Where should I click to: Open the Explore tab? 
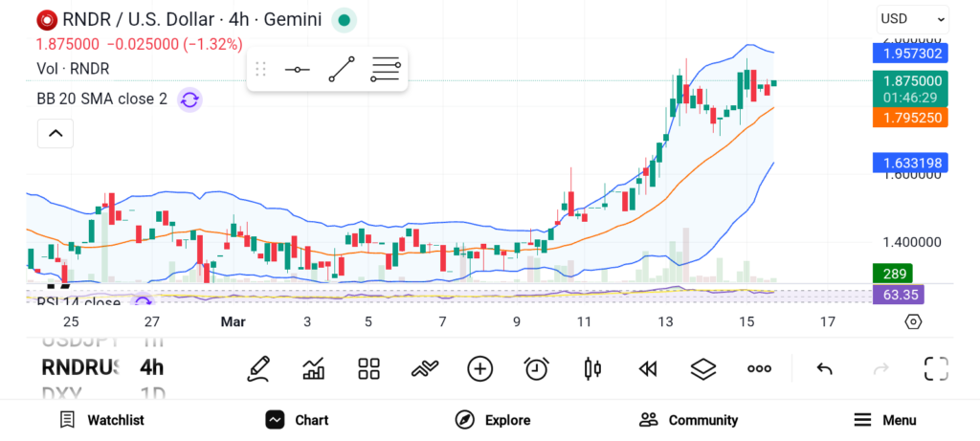click(x=493, y=420)
